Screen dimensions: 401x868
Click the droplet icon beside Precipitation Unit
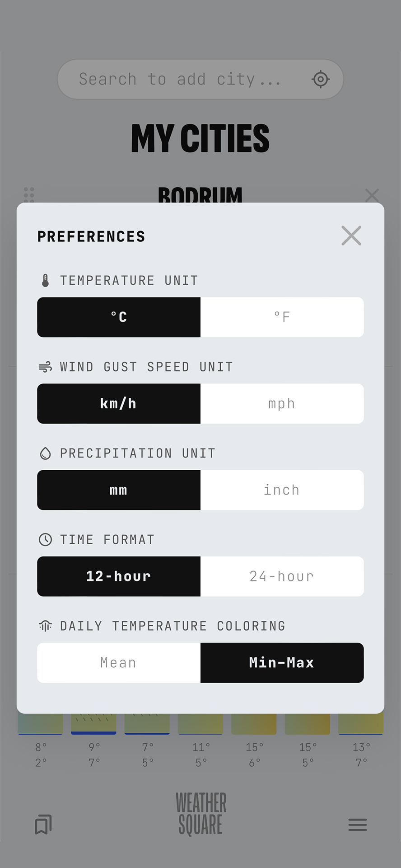point(46,453)
